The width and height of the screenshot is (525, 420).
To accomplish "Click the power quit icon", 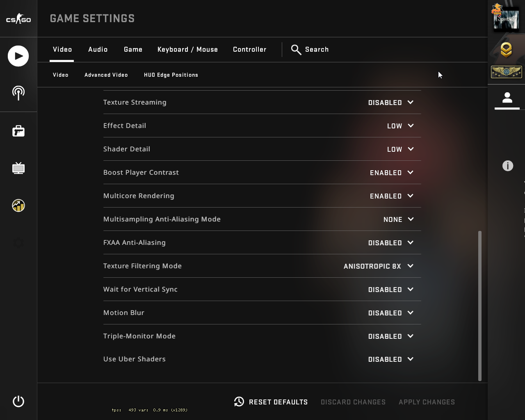I will coord(18,401).
